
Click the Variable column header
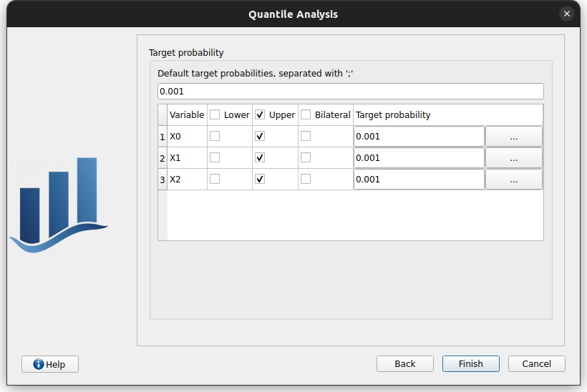(187, 114)
